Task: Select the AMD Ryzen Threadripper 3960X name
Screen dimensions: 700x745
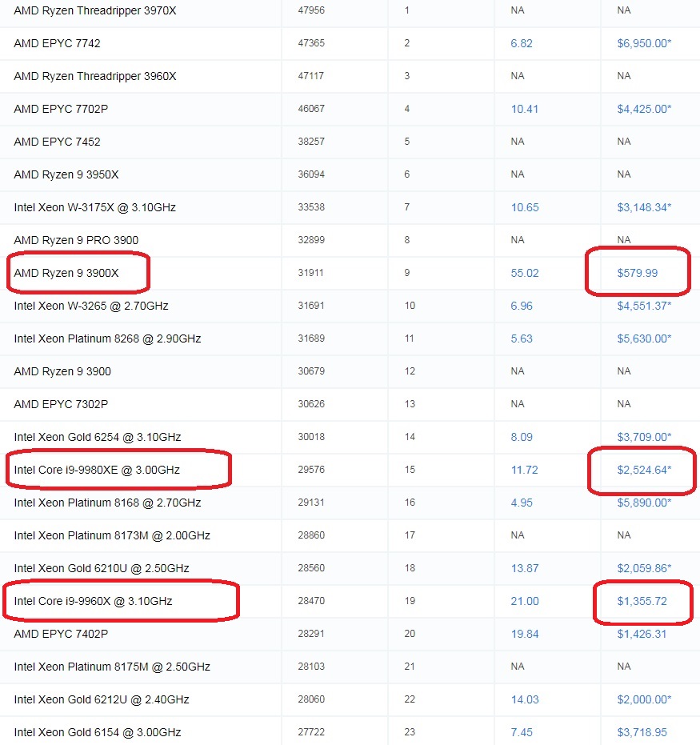Action: (x=95, y=76)
